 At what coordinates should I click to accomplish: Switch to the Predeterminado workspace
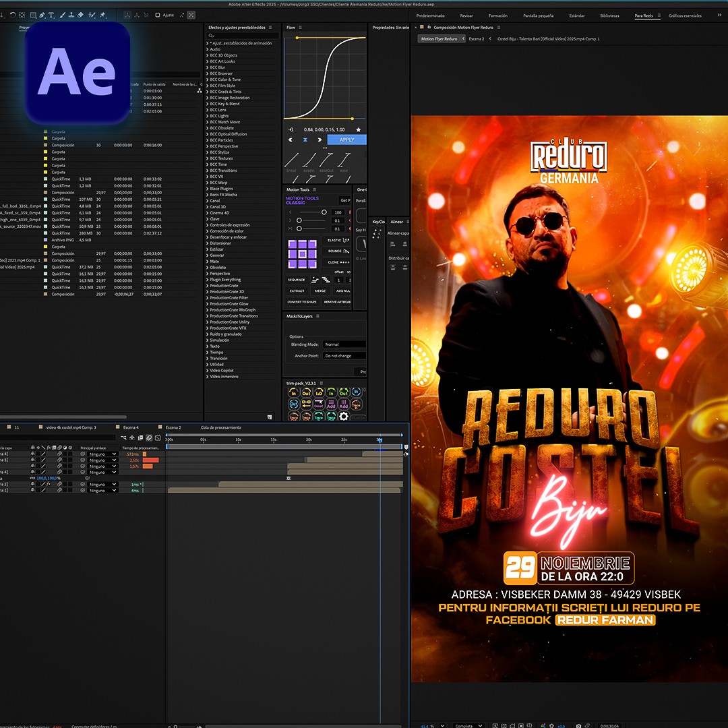point(430,16)
